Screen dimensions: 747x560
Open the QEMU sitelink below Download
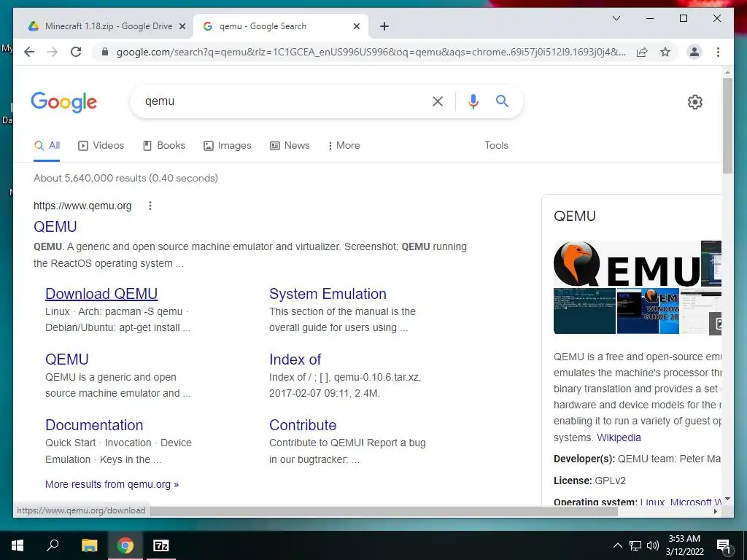click(x=66, y=359)
